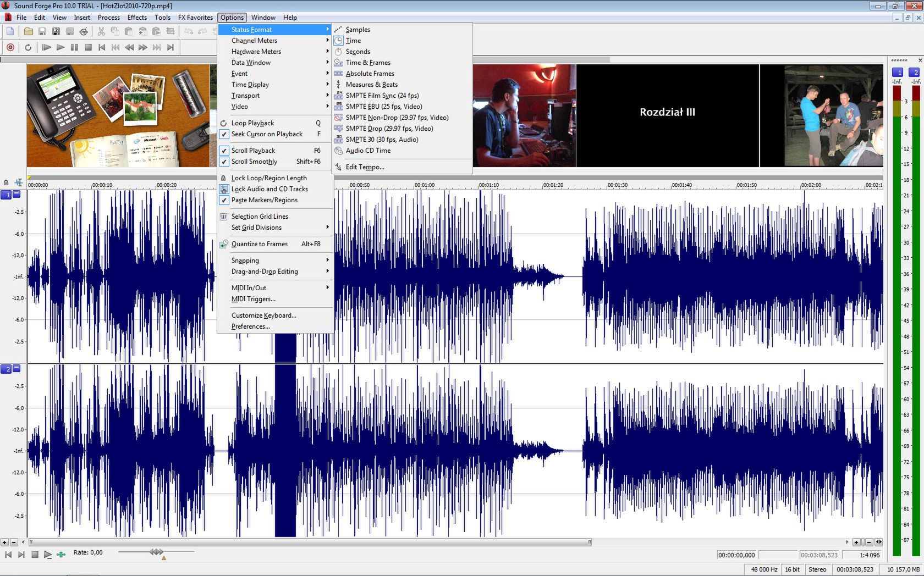
Task: Select Measures & Beats status format
Action: [402, 85]
